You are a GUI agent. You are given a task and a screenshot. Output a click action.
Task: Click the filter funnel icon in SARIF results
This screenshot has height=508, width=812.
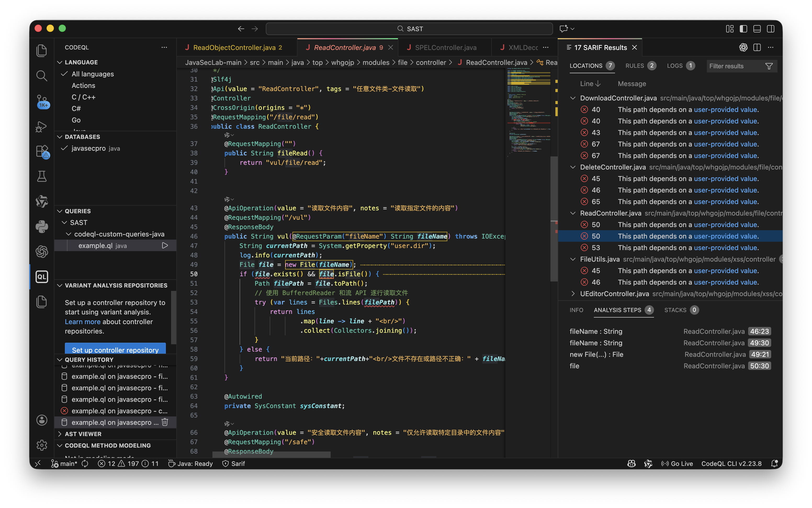click(x=769, y=66)
